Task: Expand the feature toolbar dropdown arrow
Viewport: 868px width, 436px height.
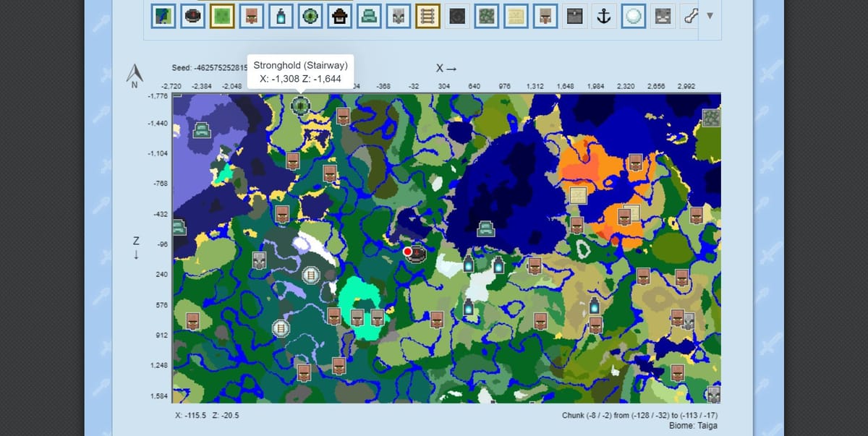Action: 710,15
